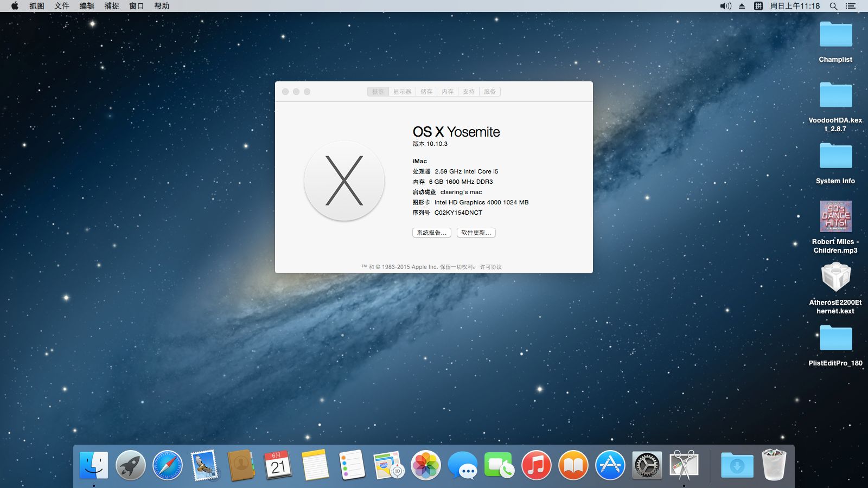Switch to the 储存 tab

click(x=426, y=92)
